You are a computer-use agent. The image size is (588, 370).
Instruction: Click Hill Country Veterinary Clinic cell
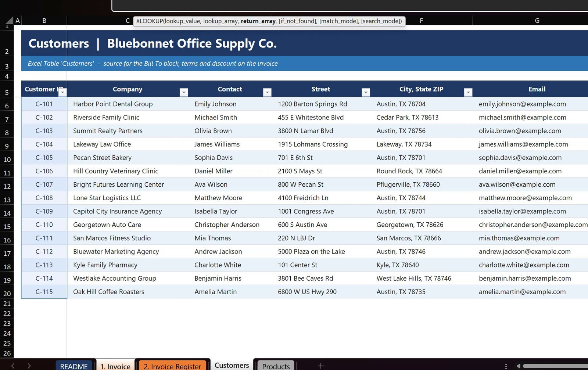128,171
